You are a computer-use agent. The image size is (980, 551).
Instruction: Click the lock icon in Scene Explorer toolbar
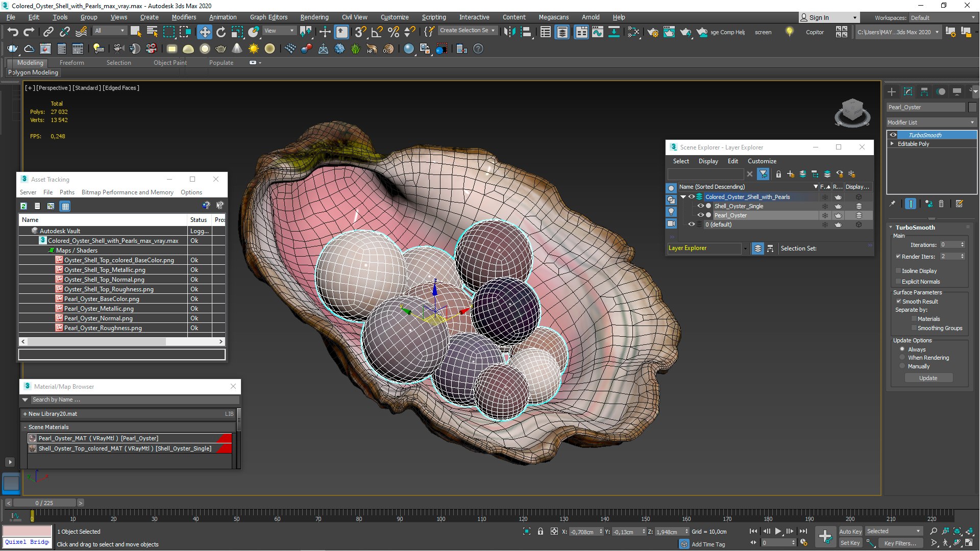coord(778,174)
